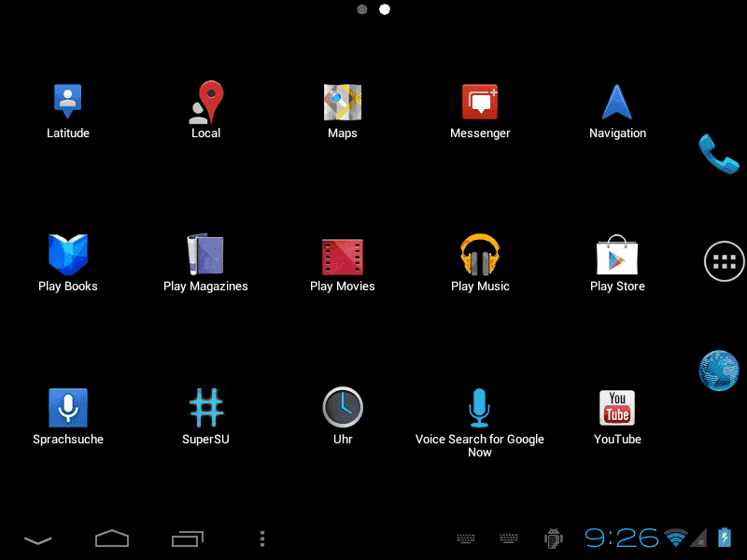Tap the hide keyboard down-chevron button
This screenshot has width=747, height=560.
[37, 540]
